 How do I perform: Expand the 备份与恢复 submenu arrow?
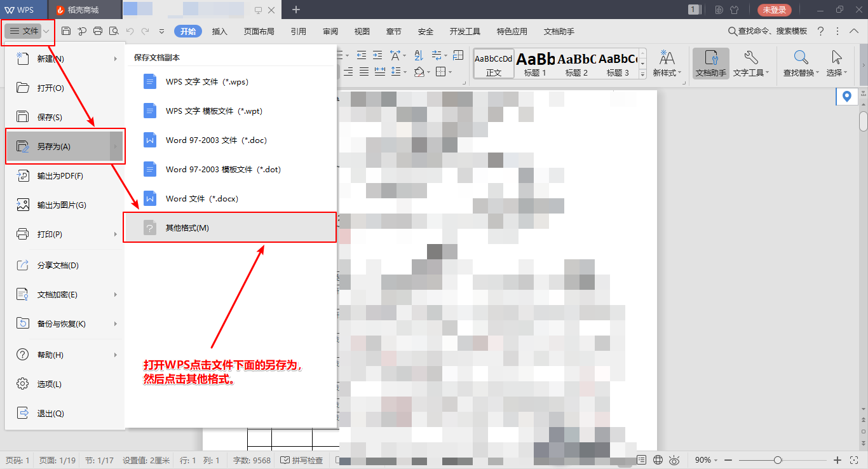point(116,323)
